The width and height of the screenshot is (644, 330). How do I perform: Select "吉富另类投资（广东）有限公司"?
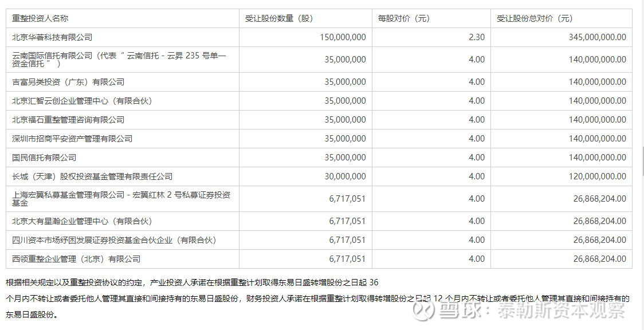tap(68, 82)
